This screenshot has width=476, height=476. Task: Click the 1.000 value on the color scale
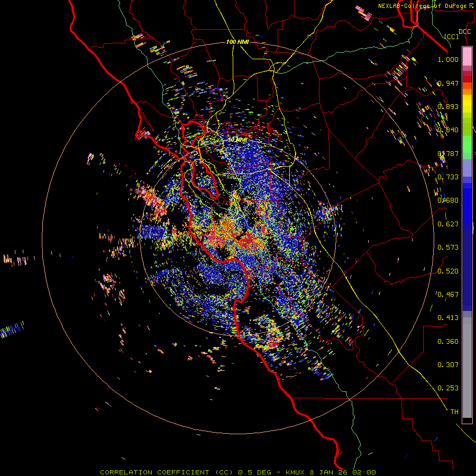448,59
